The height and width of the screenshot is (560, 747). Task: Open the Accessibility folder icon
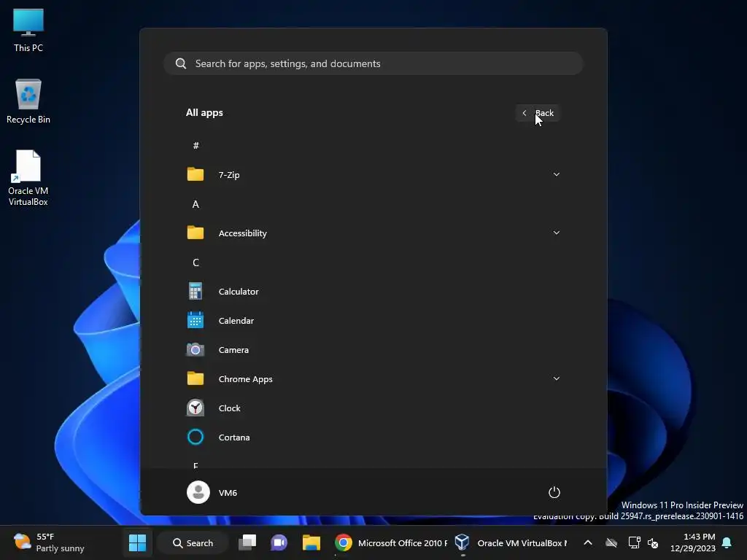(196, 233)
